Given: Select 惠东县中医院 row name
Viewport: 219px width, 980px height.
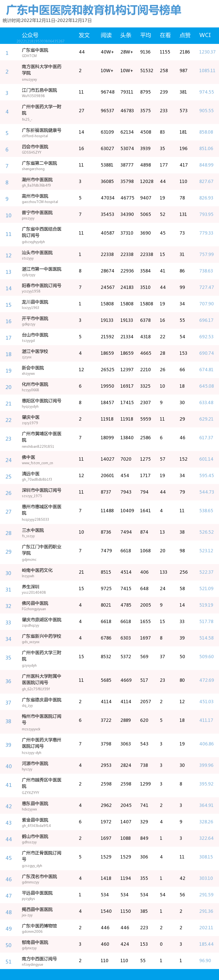Looking at the screenshot, I should point(35,803).
